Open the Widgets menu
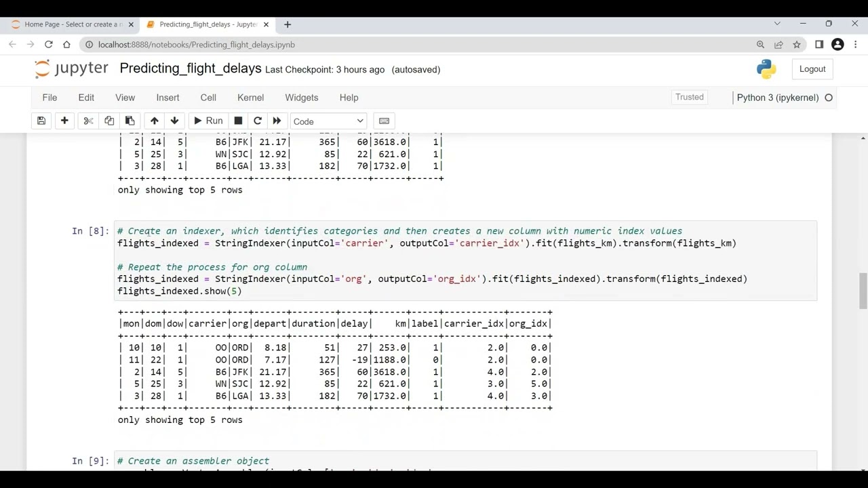 pos(301,98)
